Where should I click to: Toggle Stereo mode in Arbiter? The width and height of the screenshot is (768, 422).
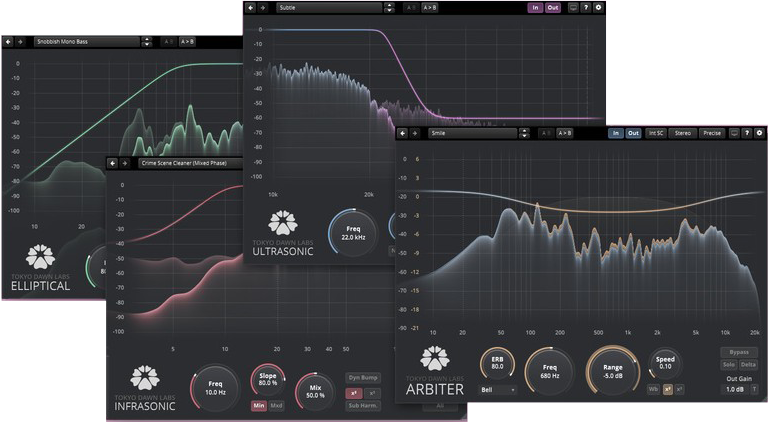pyautogui.click(x=683, y=133)
